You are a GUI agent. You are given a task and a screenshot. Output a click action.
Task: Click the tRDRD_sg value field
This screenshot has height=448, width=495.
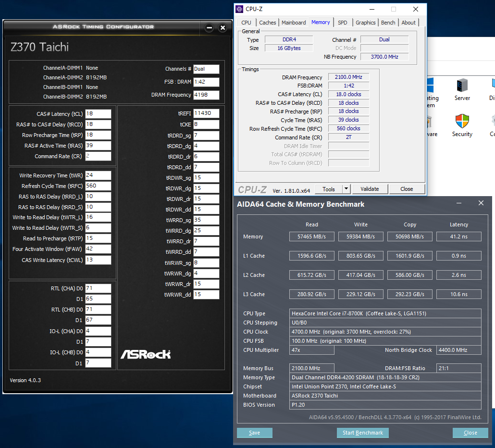206,136
